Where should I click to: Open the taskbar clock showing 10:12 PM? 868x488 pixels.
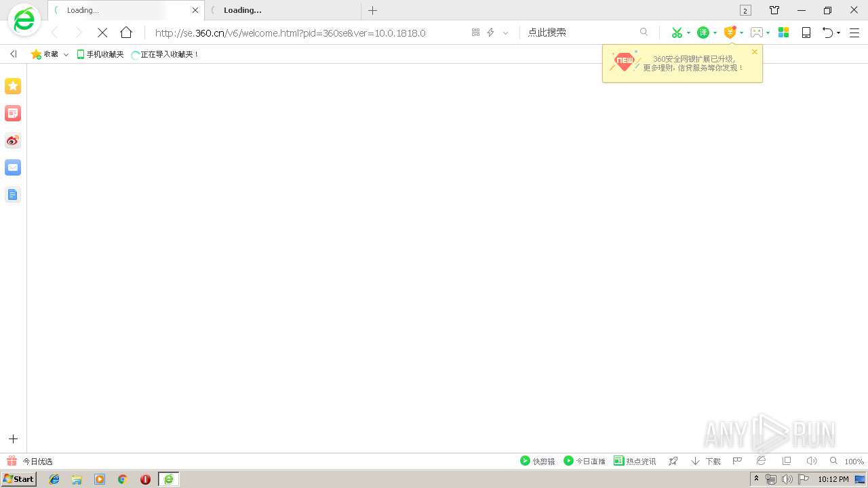click(x=833, y=479)
